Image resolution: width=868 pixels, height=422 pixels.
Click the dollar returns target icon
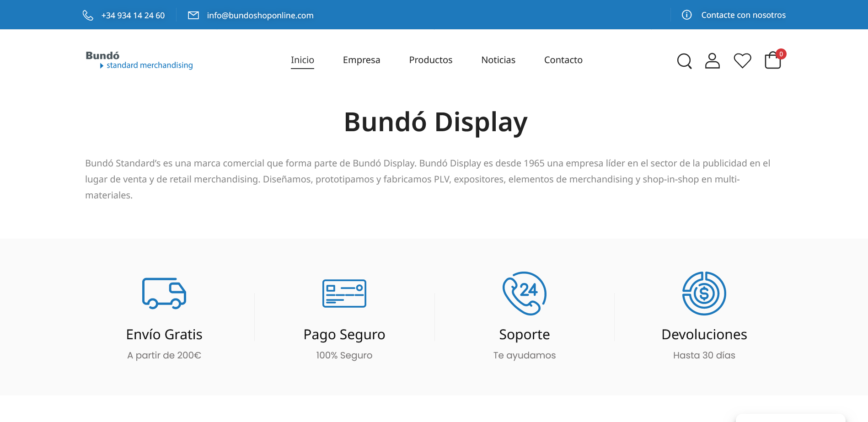pos(704,294)
